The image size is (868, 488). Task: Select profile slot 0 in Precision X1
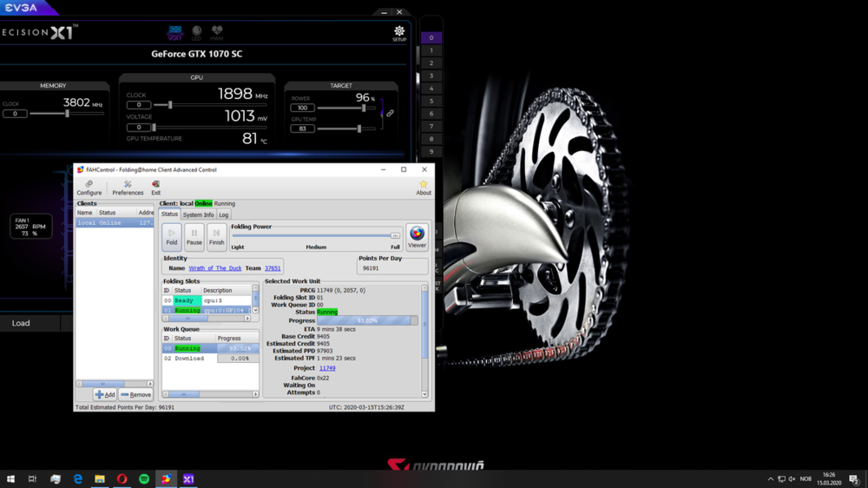pyautogui.click(x=431, y=37)
